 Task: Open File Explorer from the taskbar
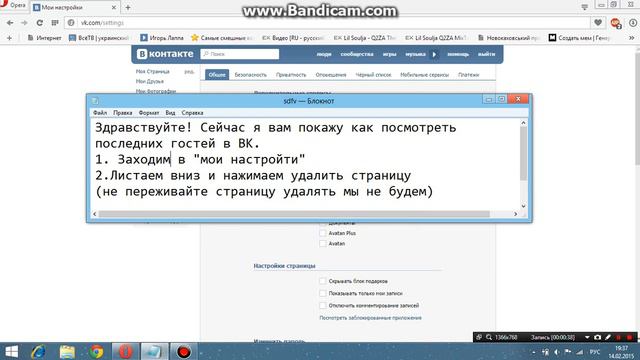(x=67, y=352)
